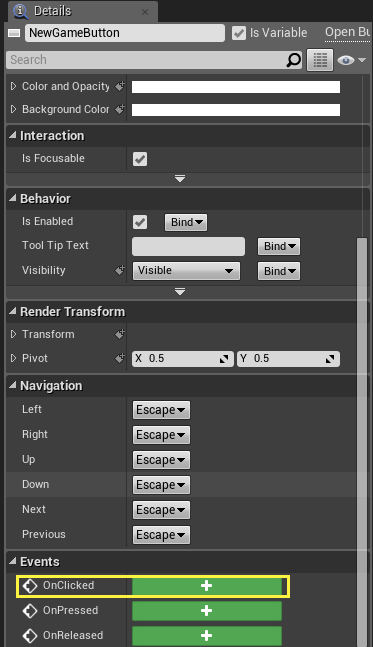Viewport: 373px width, 647px height.
Task: Toggle the Is Enabled checkbox
Action: [140, 222]
